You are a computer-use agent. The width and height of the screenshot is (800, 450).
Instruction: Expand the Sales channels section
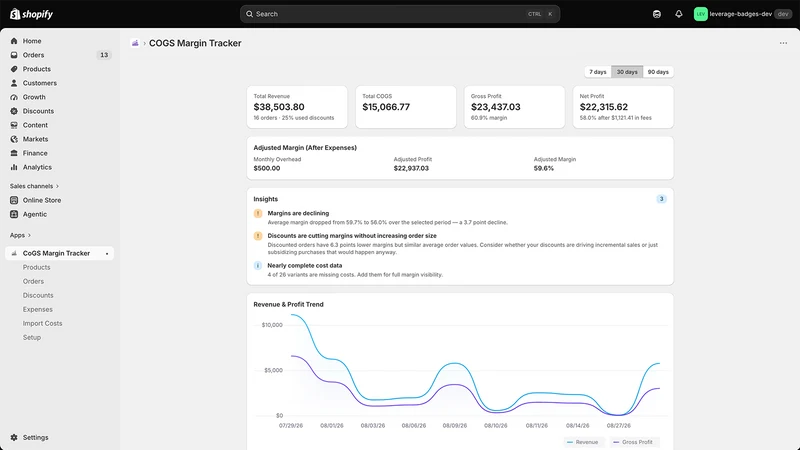tap(34, 186)
